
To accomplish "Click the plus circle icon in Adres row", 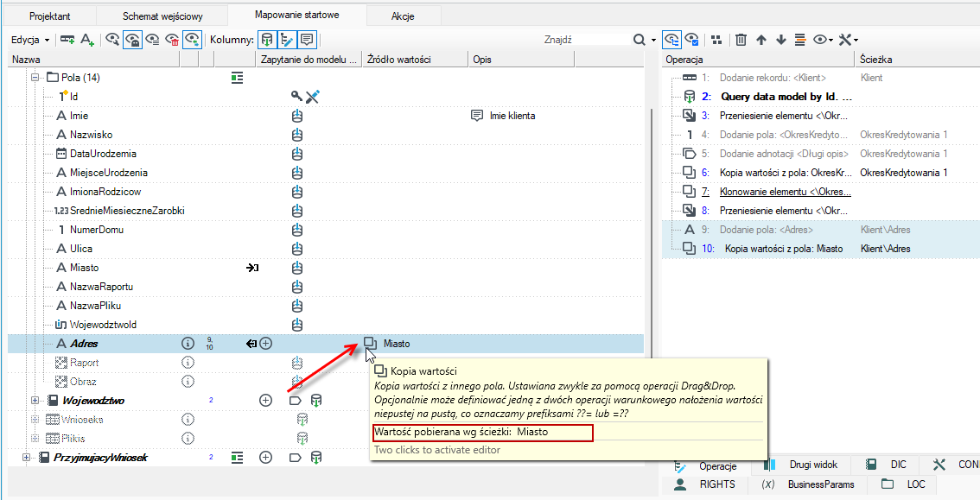I will point(265,343).
